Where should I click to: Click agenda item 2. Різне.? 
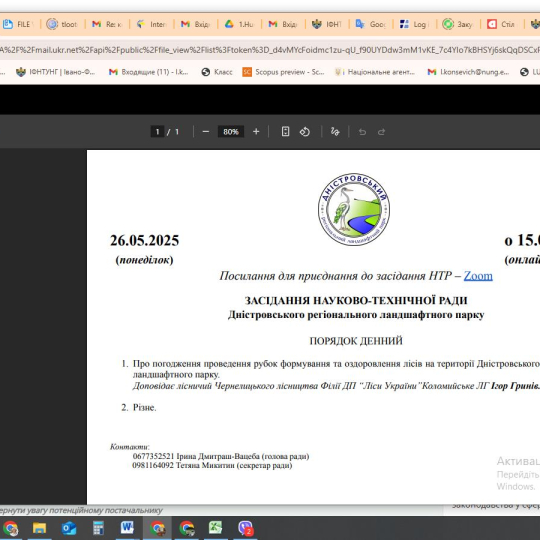pos(139,407)
